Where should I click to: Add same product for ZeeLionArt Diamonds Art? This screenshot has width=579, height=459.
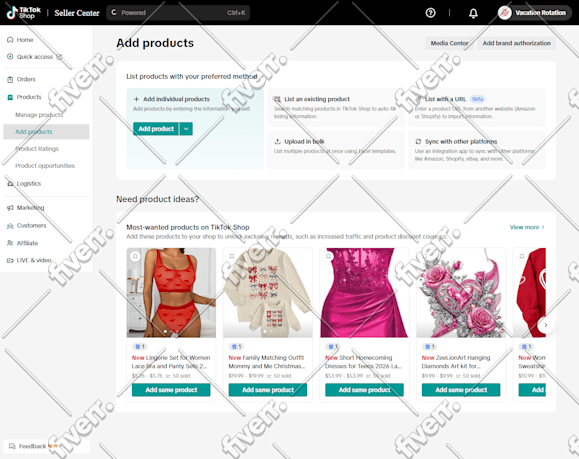tap(461, 390)
